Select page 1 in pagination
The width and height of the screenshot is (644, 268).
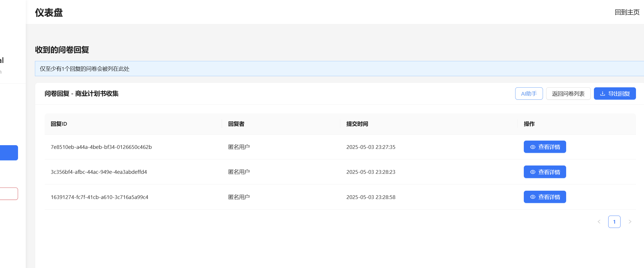pyautogui.click(x=614, y=221)
